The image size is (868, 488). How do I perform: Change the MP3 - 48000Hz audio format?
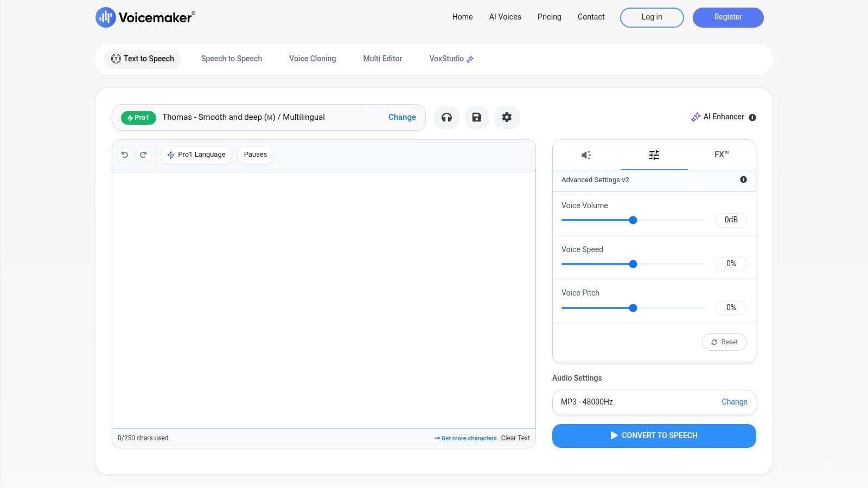(x=734, y=402)
